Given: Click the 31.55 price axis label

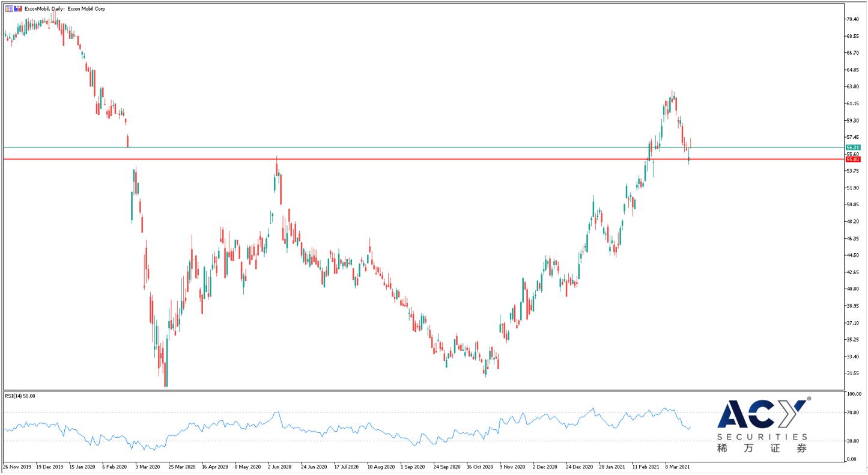Looking at the screenshot, I should pos(853,373).
